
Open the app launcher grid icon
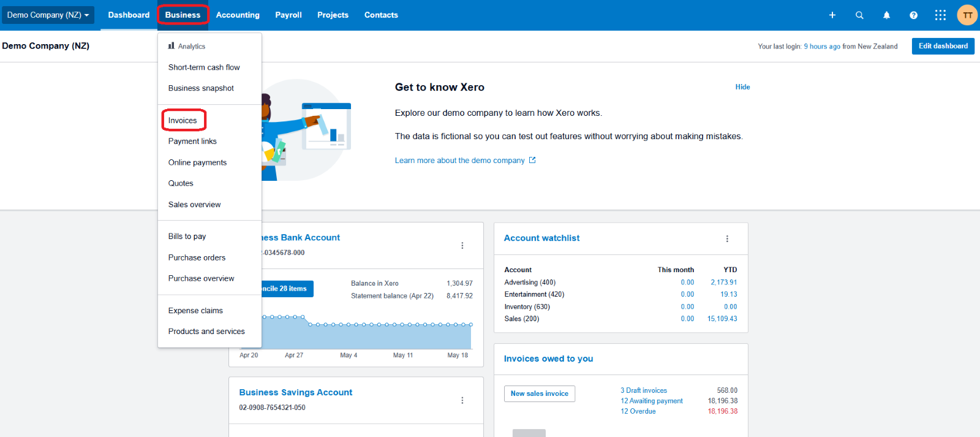click(940, 15)
